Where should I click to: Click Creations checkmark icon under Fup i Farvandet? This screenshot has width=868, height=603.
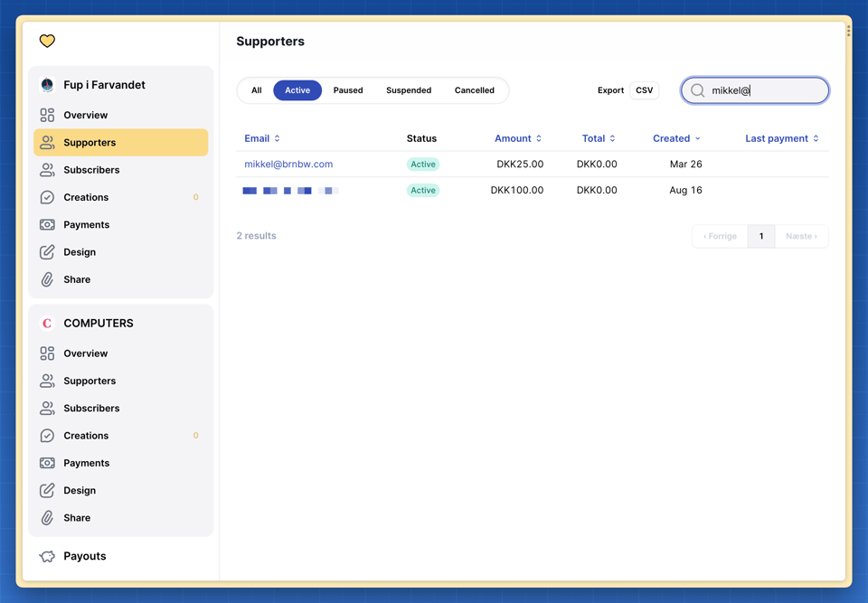coord(47,197)
